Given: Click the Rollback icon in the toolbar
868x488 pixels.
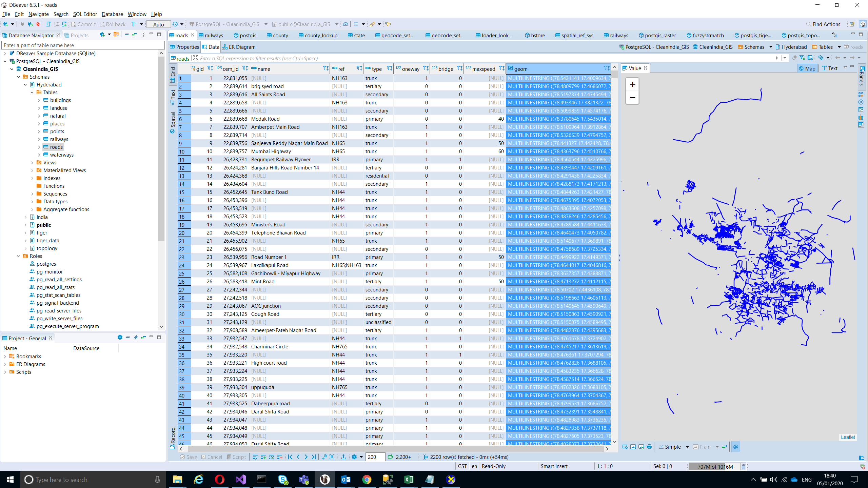Looking at the screenshot, I should [x=102, y=24].
